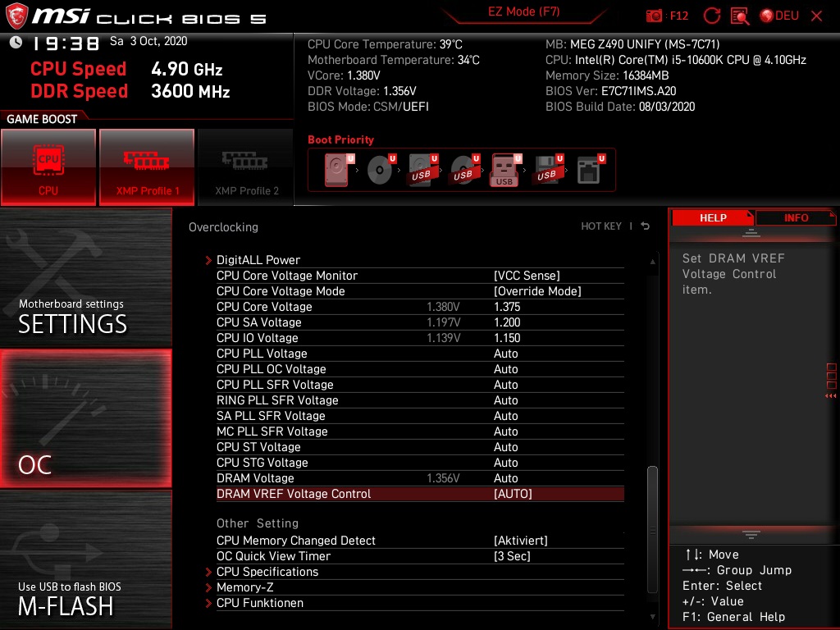The height and width of the screenshot is (630, 840).
Task: Edit the CPU SA Voltage 1.200 value
Action: click(x=507, y=322)
